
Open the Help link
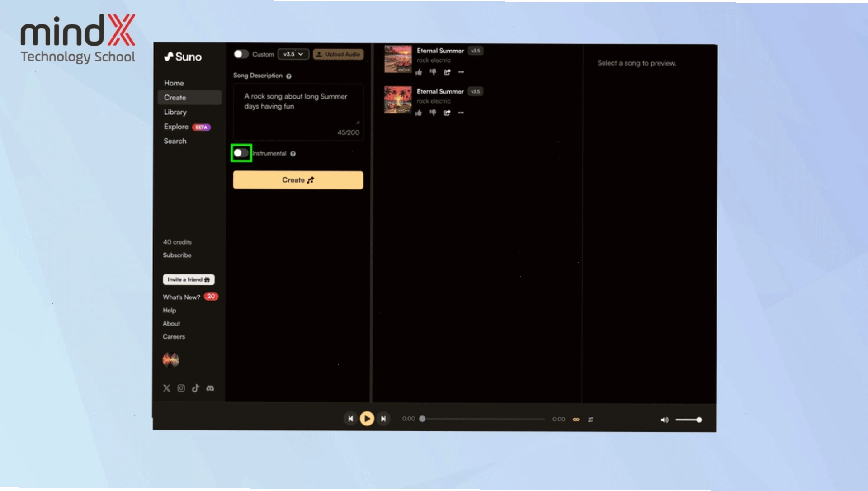click(x=170, y=310)
